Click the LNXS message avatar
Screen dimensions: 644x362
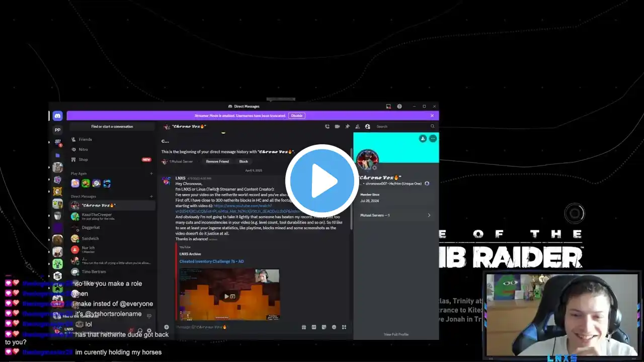(166, 181)
